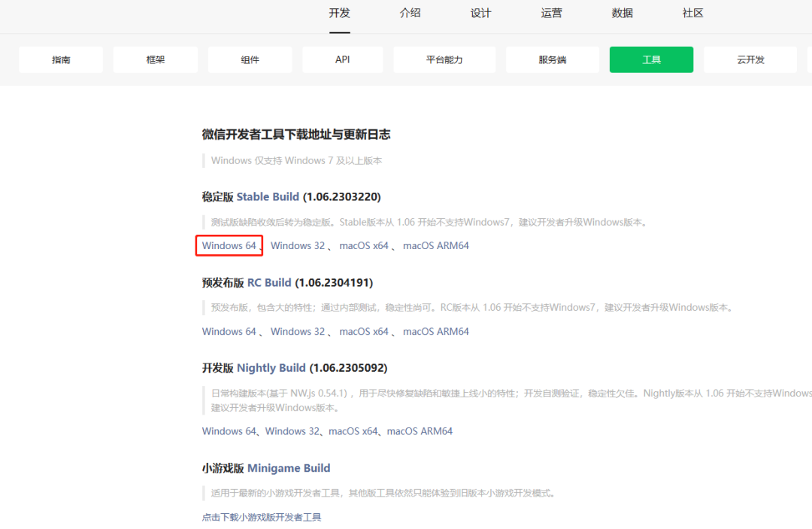Image resolution: width=812 pixels, height=529 pixels.
Task: Download RC Build for Windows 32
Action: pyautogui.click(x=298, y=332)
